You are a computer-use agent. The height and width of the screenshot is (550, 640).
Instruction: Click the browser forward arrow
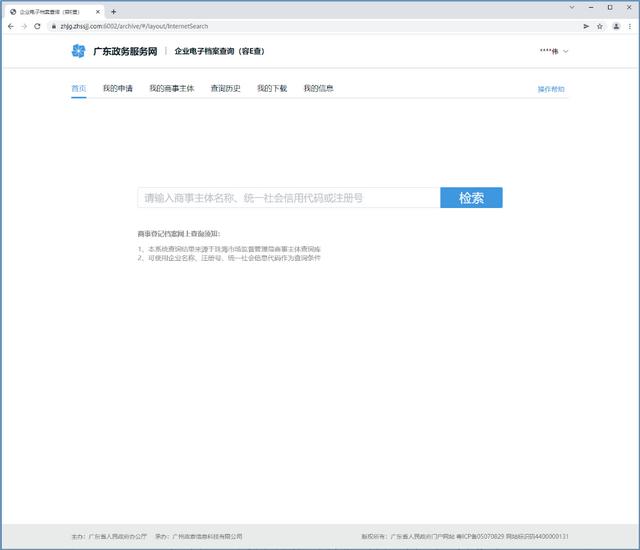(24, 26)
